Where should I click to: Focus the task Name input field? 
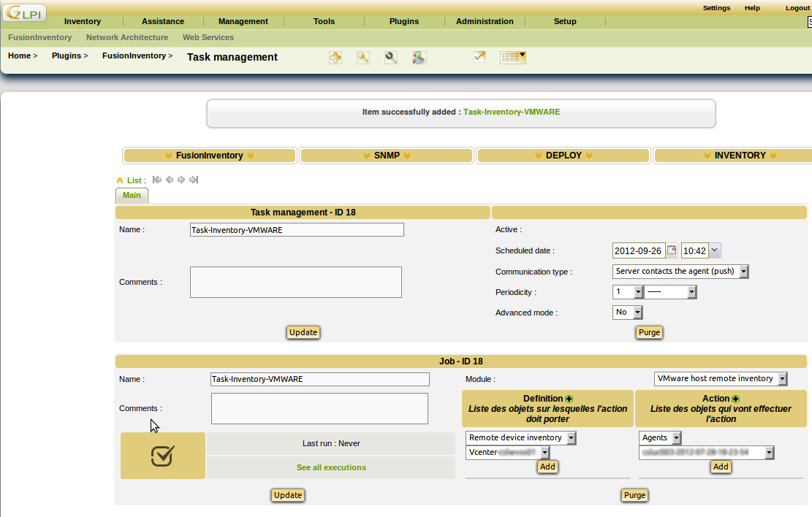(297, 230)
